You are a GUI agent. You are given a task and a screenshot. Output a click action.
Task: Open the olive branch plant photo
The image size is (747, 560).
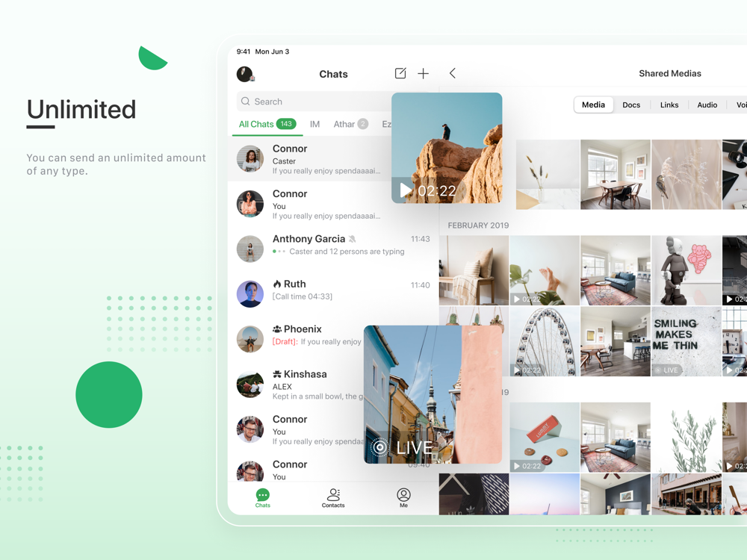pyautogui.click(x=686, y=437)
